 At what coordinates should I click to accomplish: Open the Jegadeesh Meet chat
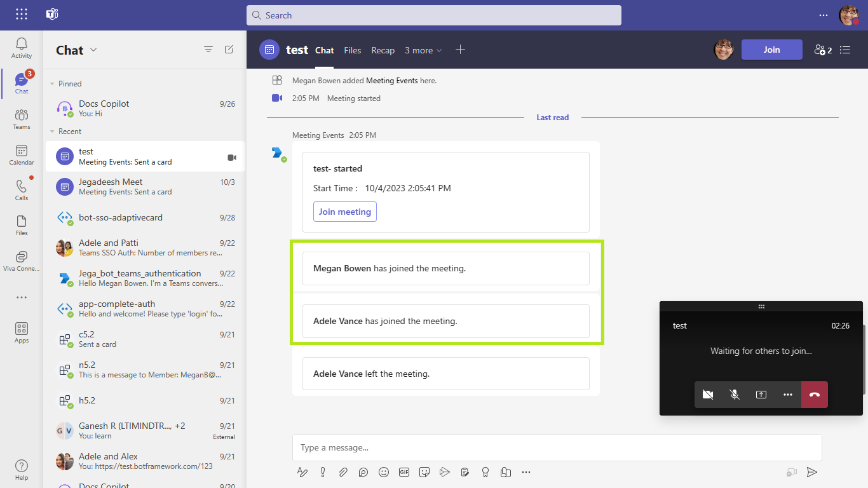coord(145,186)
